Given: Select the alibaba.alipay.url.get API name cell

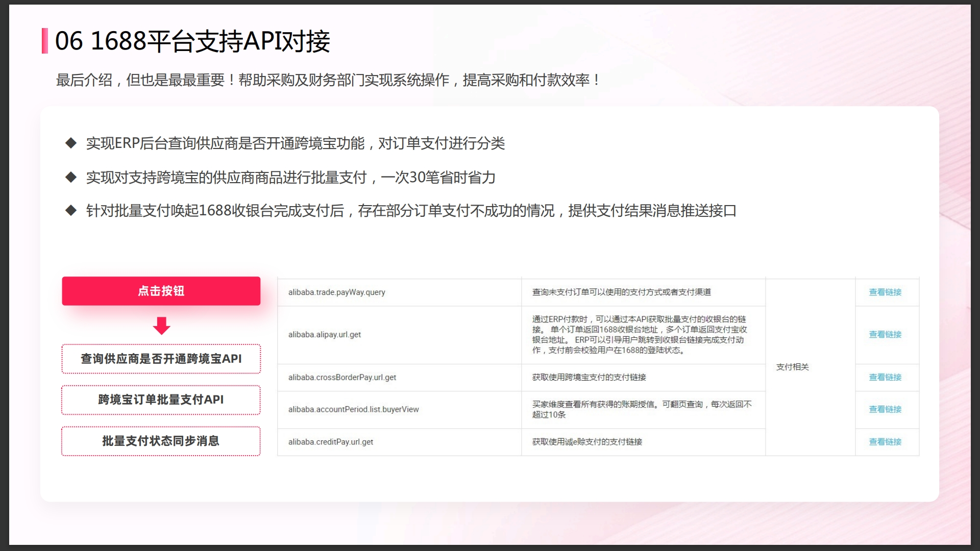Looking at the screenshot, I should coord(325,335).
